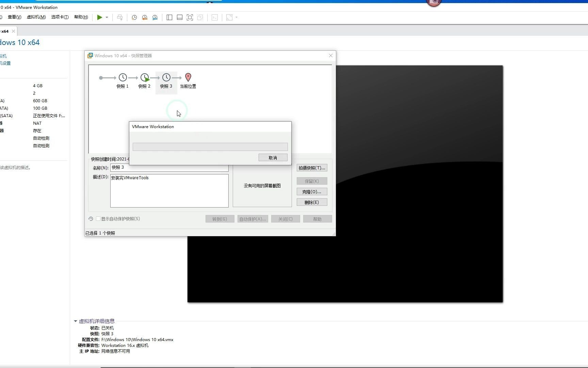This screenshot has width=588, height=368.
Task: Select the 快照 3 clock icon
Action: pos(166,77)
